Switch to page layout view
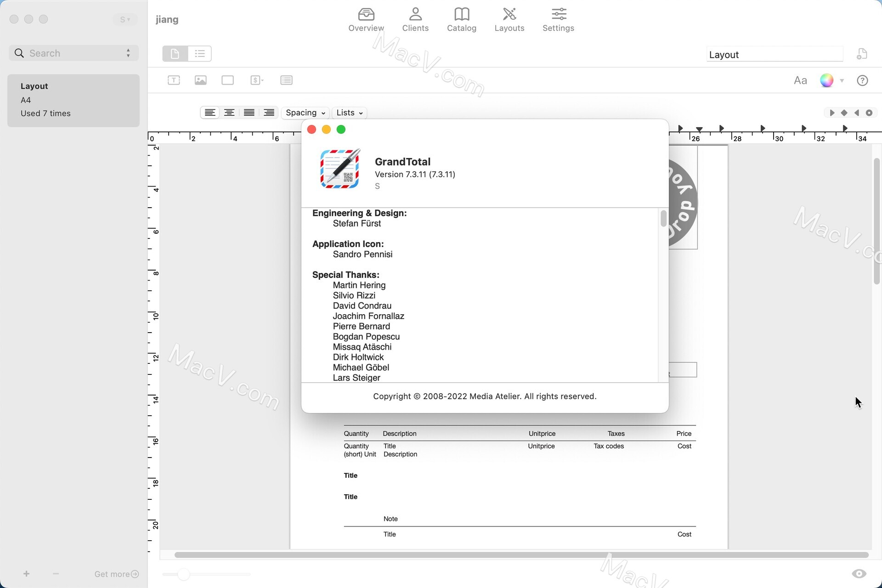The height and width of the screenshot is (588, 882). [x=175, y=54]
